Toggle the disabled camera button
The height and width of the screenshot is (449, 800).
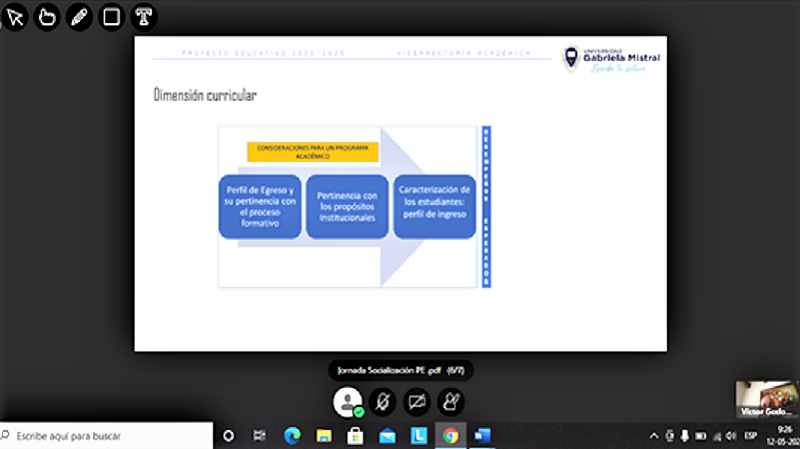tap(417, 402)
